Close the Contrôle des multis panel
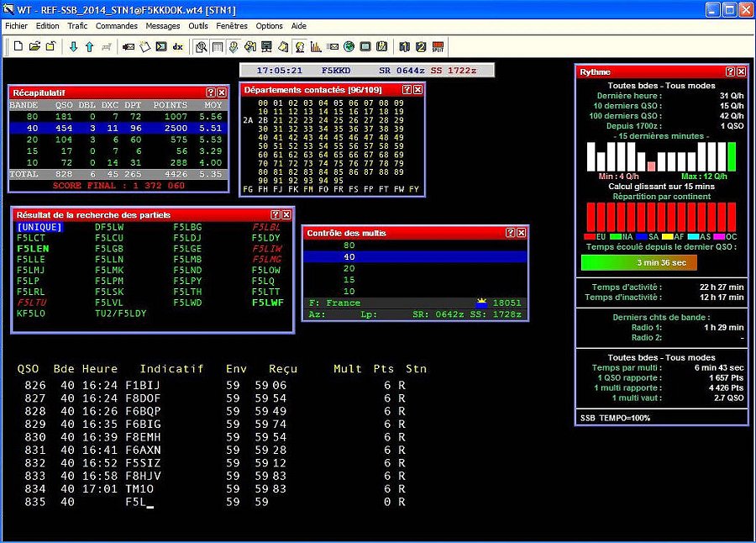This screenshot has width=756, height=543. click(x=521, y=233)
